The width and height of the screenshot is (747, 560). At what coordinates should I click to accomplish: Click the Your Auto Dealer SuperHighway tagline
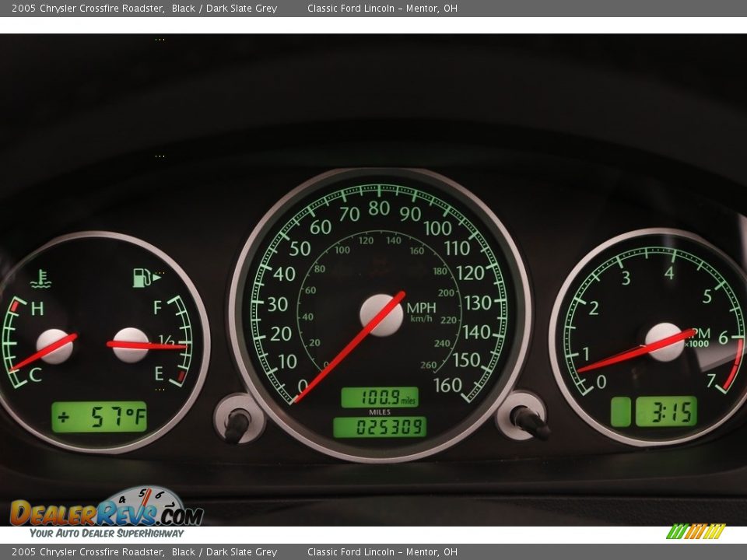[107, 534]
